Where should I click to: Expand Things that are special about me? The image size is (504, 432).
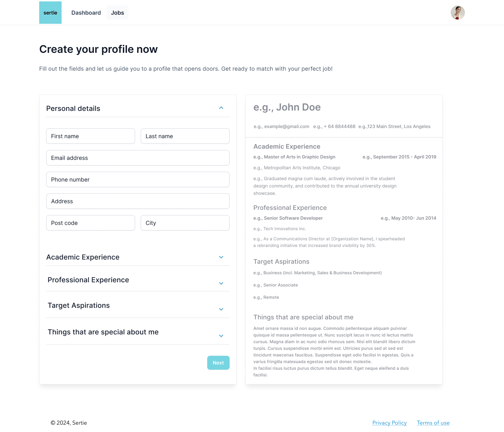pos(221,336)
